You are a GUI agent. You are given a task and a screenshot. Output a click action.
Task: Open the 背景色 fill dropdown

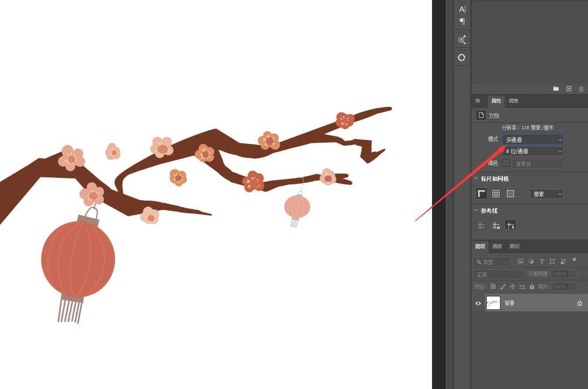coord(538,163)
